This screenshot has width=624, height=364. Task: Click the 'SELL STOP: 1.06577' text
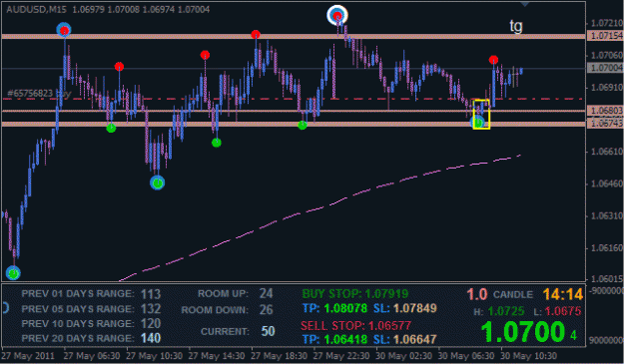click(x=355, y=326)
